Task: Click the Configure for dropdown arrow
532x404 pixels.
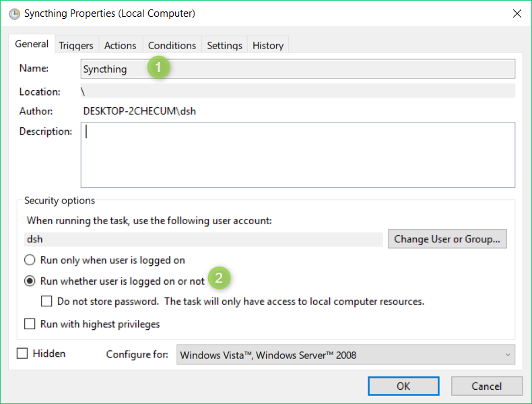Action: coord(508,355)
